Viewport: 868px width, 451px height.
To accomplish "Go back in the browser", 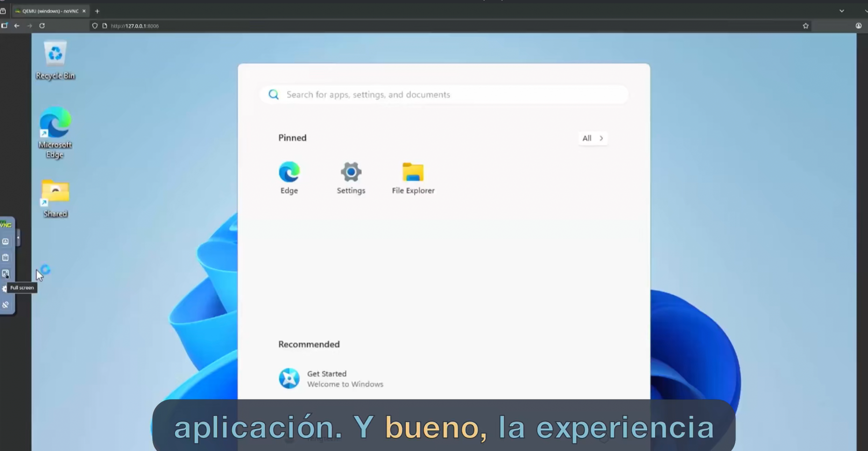I will [17, 26].
